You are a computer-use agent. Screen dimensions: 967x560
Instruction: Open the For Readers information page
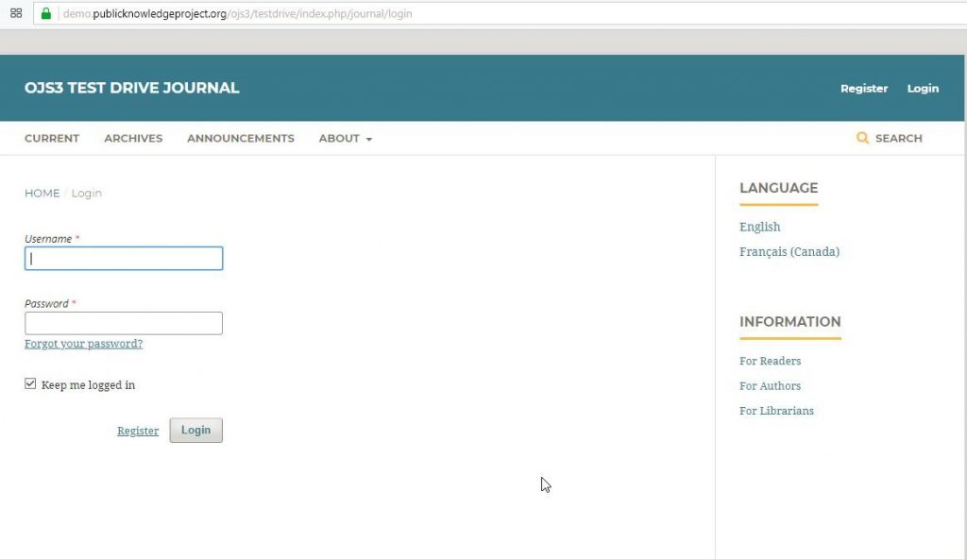click(770, 361)
